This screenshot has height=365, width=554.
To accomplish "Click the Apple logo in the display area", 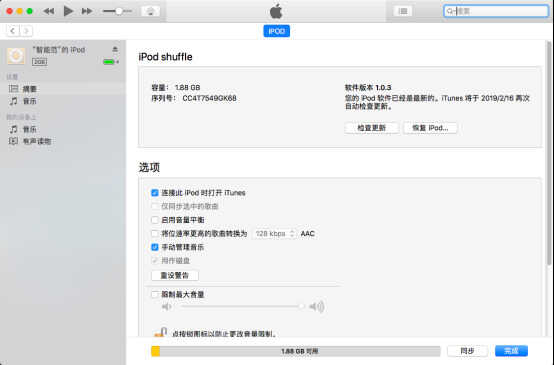I will point(276,11).
